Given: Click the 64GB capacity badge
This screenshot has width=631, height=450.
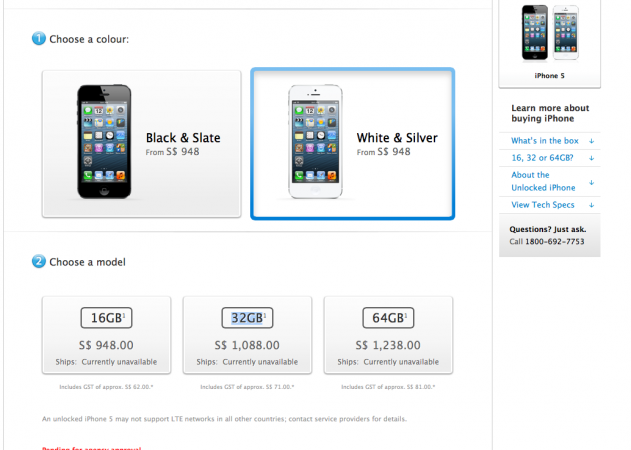Looking at the screenshot, I should pos(388,318).
